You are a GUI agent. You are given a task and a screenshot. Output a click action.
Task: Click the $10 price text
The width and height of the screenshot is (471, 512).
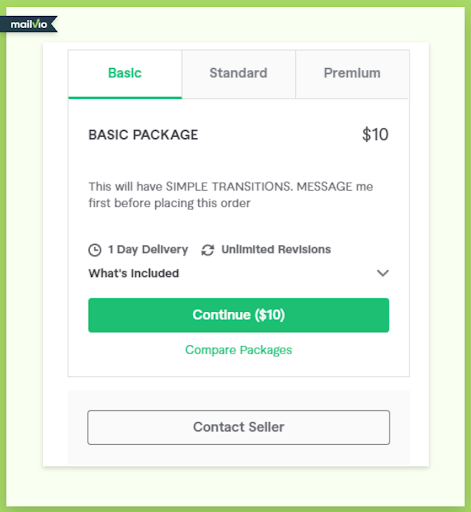(375, 135)
